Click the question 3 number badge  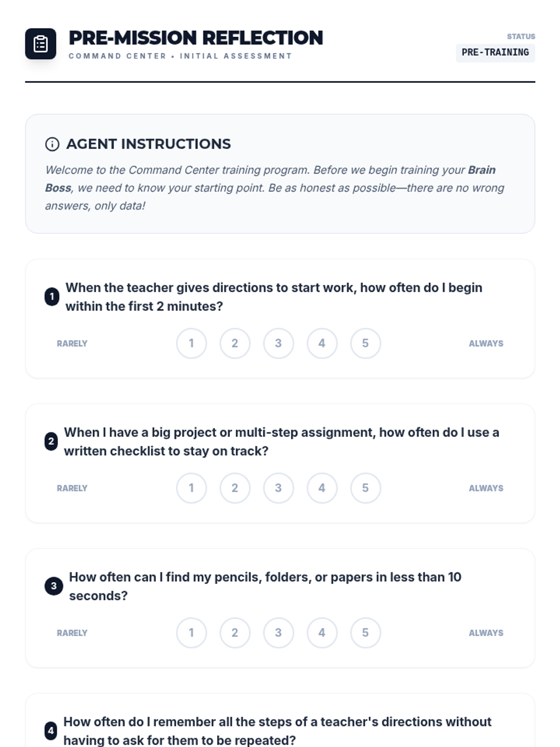click(x=54, y=586)
